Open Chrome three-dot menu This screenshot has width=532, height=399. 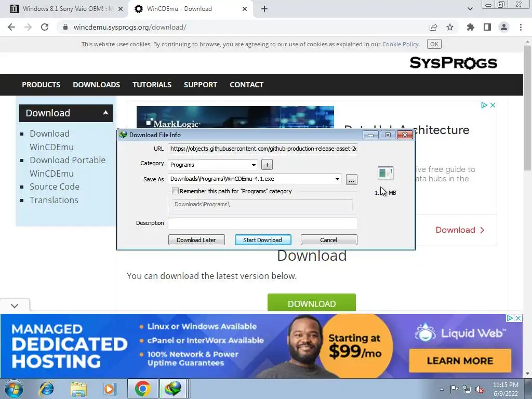click(x=521, y=27)
